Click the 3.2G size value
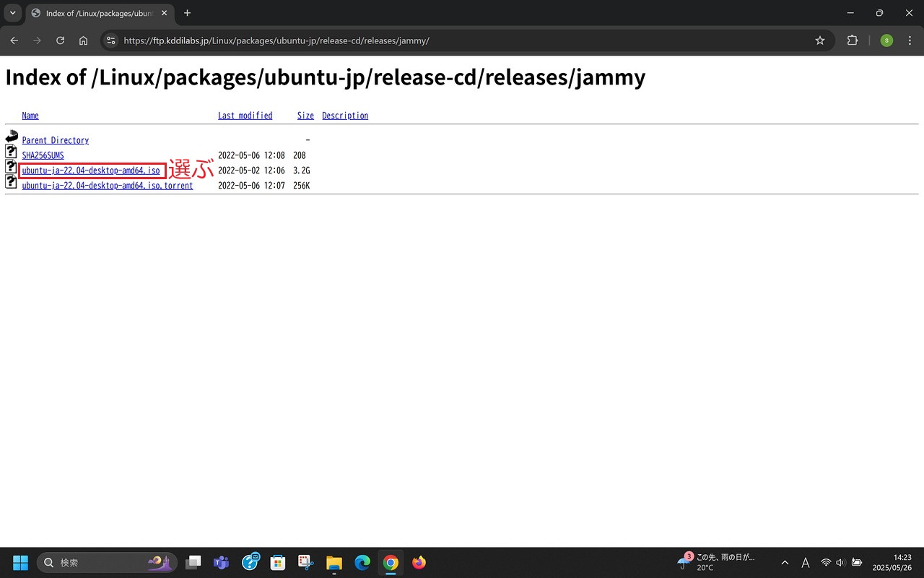 click(x=302, y=171)
